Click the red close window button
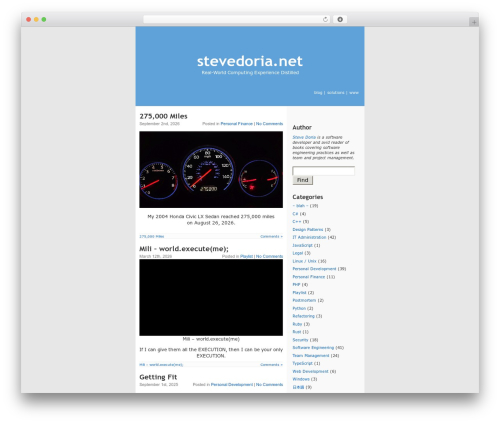500x423 pixels. (29, 20)
